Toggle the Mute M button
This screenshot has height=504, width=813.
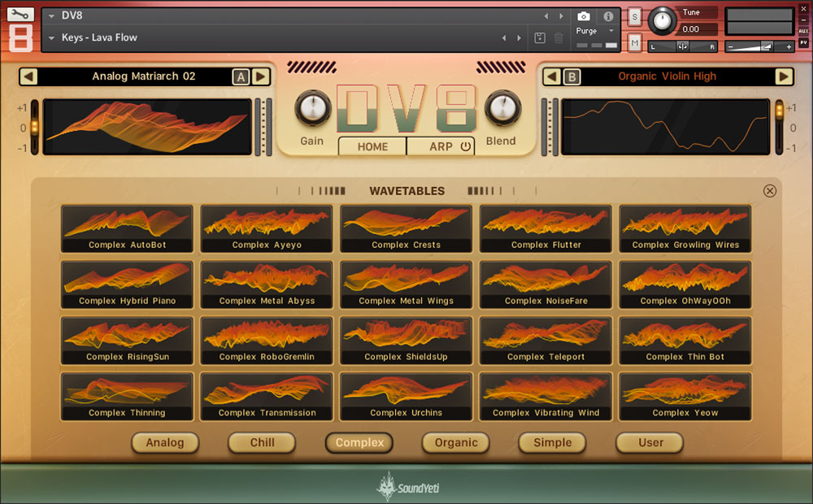[x=635, y=43]
